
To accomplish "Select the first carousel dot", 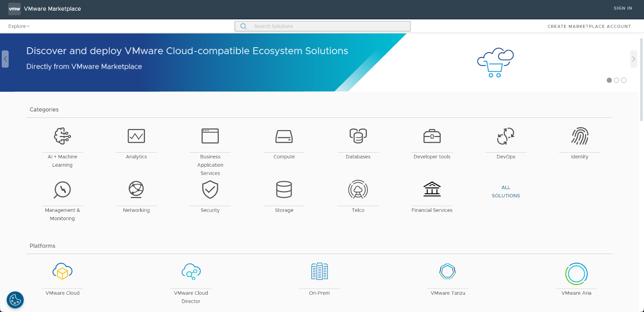I will tap(609, 80).
